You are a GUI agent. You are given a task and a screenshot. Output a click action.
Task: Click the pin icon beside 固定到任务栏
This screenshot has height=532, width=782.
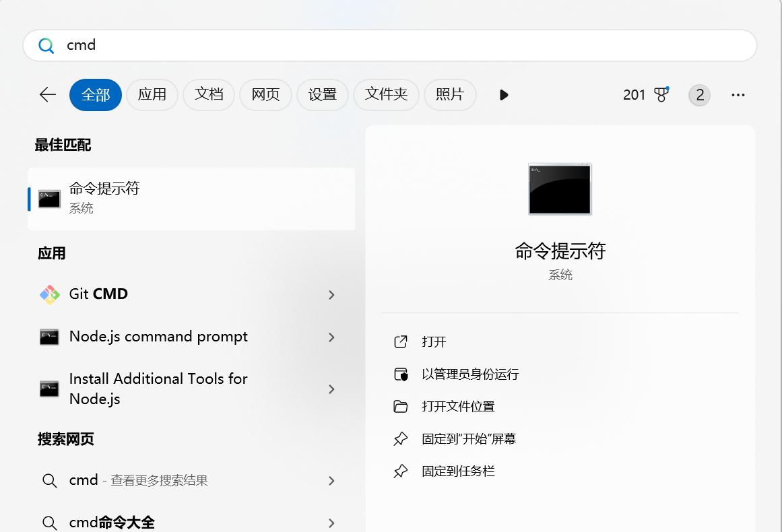point(401,471)
